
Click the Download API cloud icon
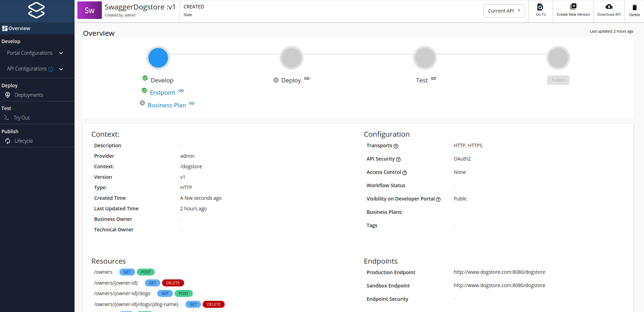point(609,7)
